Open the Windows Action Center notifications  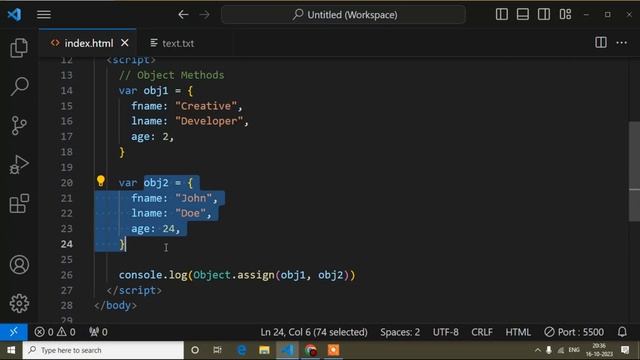tap(625, 350)
